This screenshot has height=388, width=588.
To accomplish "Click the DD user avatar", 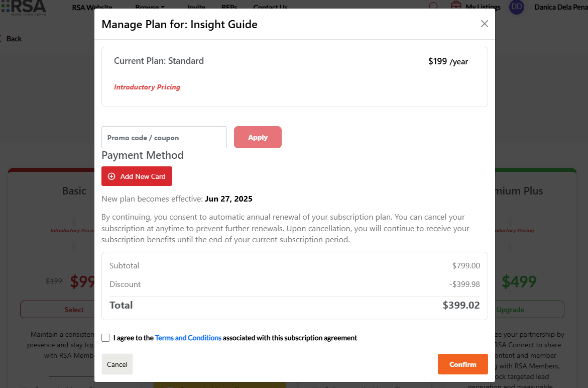I will (x=516, y=7).
